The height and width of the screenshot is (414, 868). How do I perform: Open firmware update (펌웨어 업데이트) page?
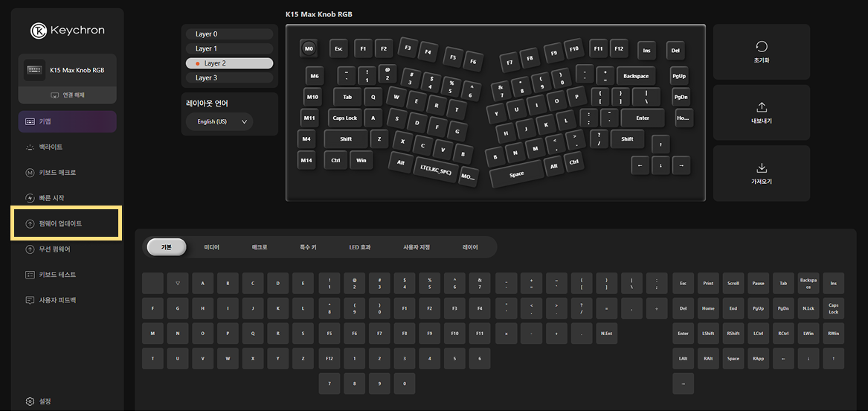point(60,223)
